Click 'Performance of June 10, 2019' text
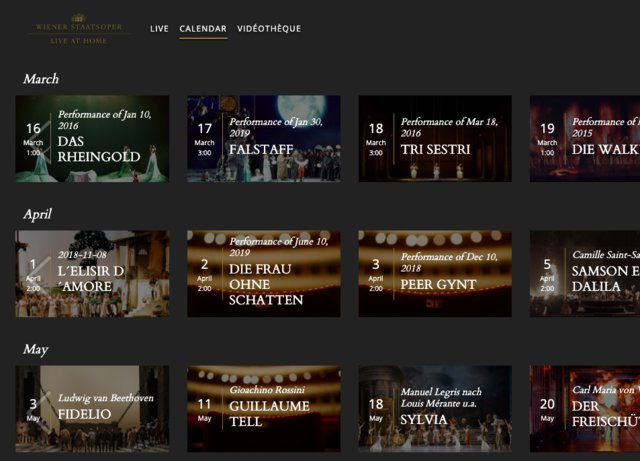The width and height of the screenshot is (640, 461). pyautogui.click(x=279, y=247)
